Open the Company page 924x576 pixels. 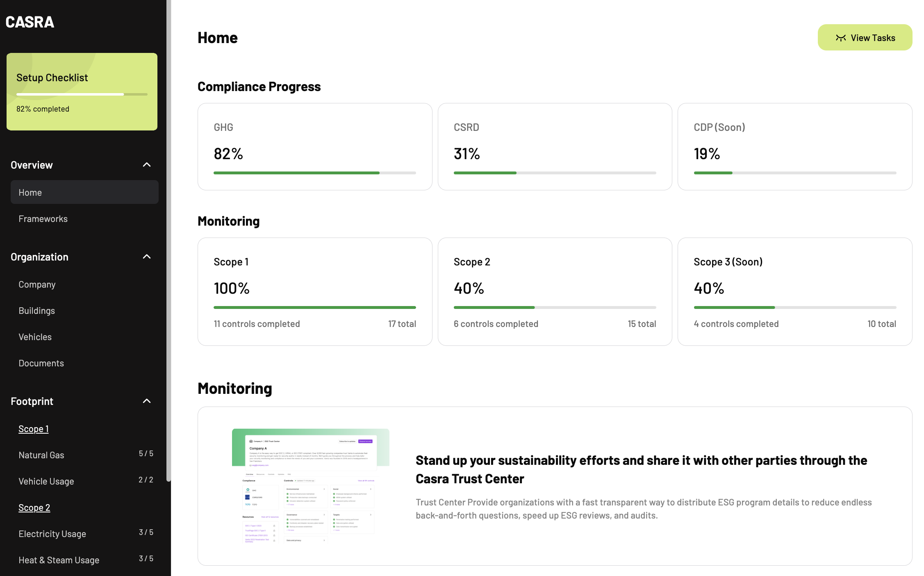[x=37, y=285]
